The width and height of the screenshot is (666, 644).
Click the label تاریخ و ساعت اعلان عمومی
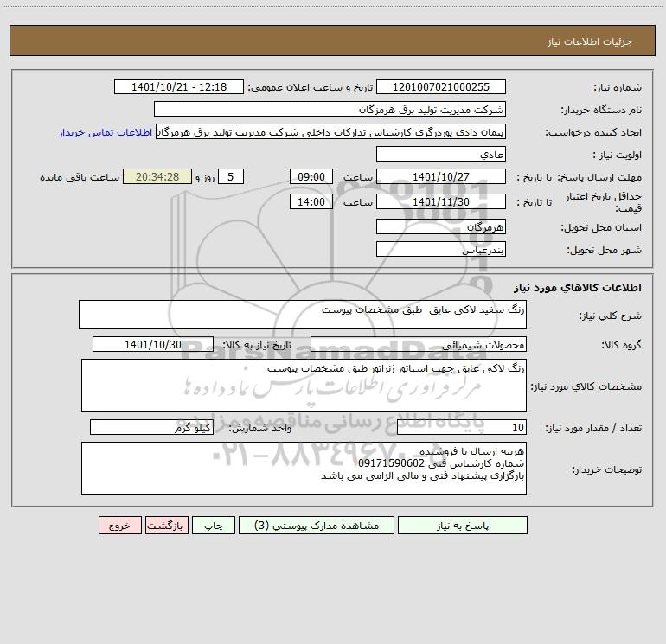(310, 88)
